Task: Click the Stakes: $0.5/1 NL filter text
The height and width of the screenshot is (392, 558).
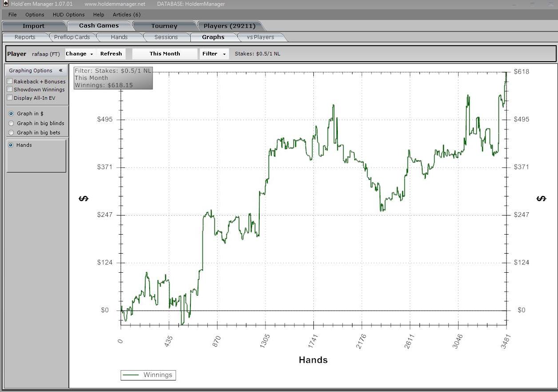Action: [257, 54]
